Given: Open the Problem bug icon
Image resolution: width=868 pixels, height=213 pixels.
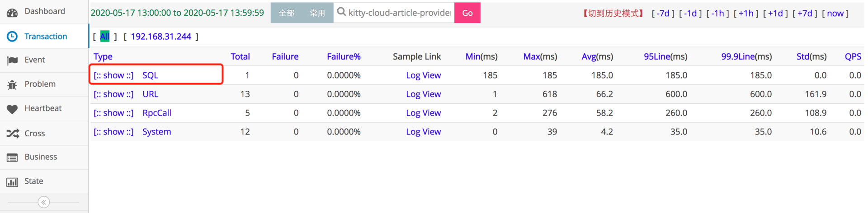Looking at the screenshot, I should click(12, 84).
